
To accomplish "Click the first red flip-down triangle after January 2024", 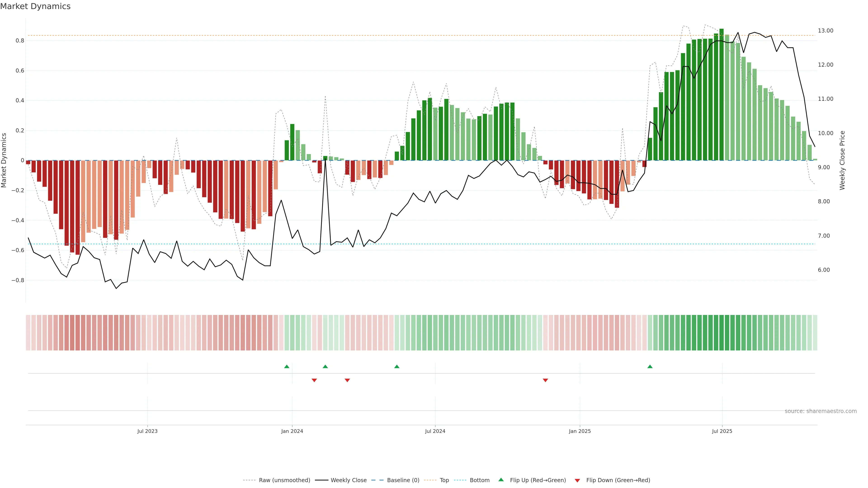I will click(x=314, y=380).
